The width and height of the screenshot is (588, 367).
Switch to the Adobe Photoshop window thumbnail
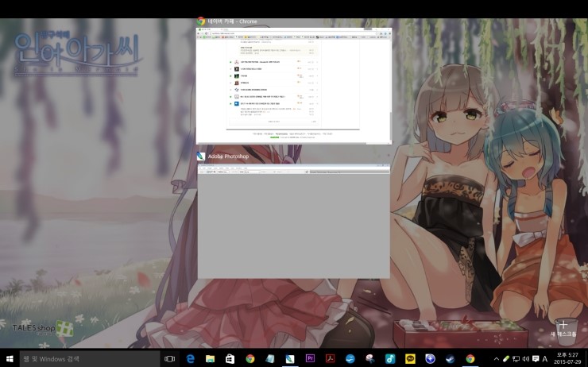click(x=294, y=221)
